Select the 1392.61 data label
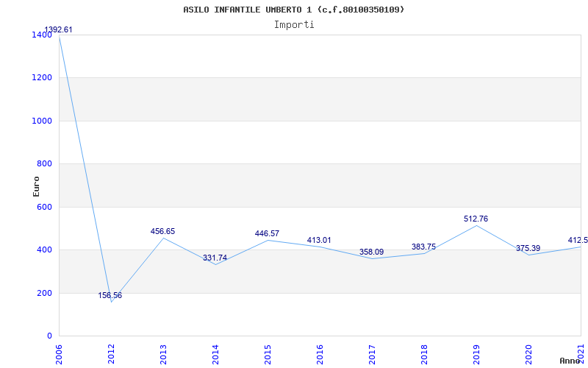This screenshot has height=368, width=588. point(58,29)
